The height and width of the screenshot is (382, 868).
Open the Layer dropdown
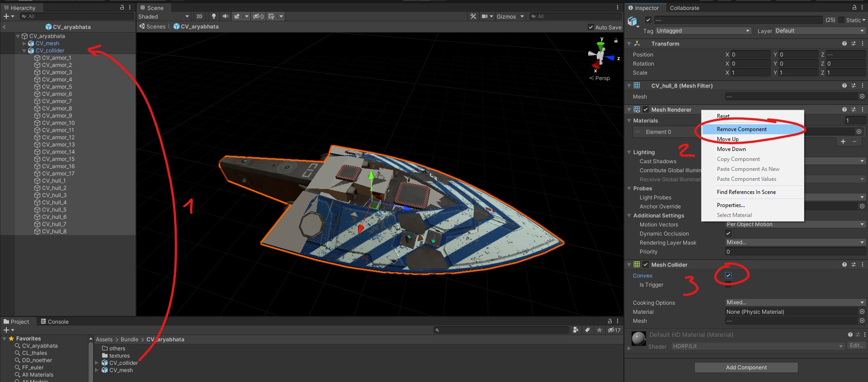pos(820,31)
